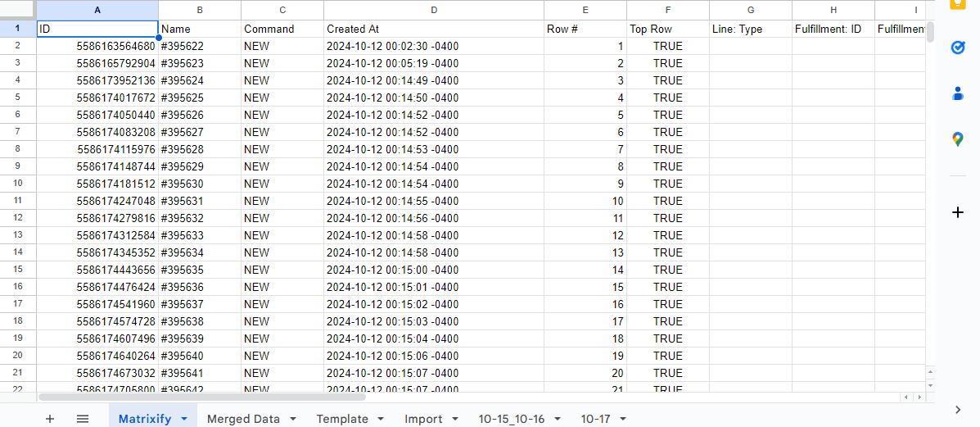Screen dimensions: 980x427
Task: Open the Google Maps side panel icon
Action: (958, 139)
